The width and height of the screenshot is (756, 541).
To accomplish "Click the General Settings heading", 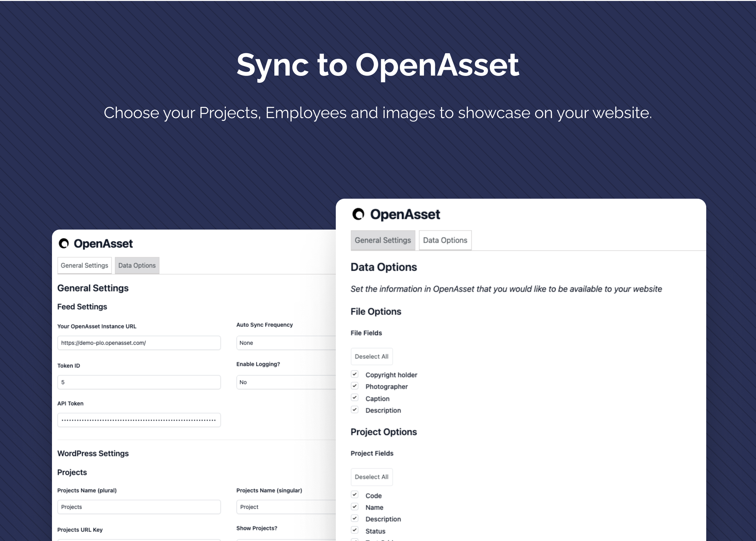I will click(x=93, y=288).
